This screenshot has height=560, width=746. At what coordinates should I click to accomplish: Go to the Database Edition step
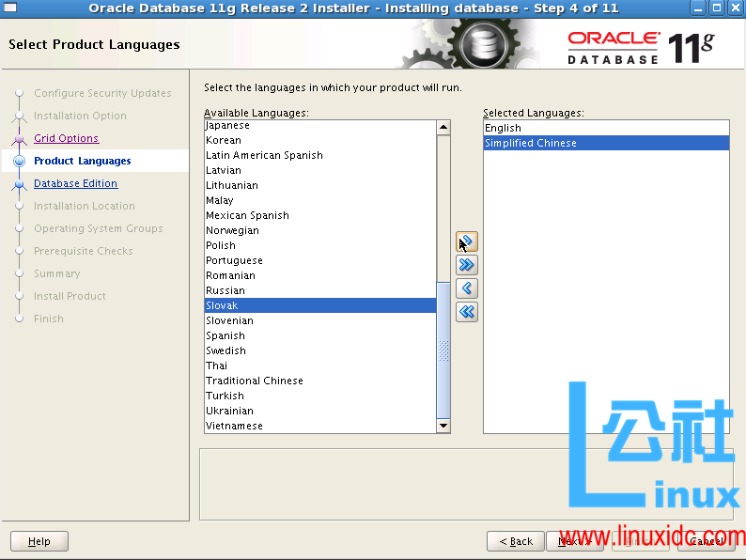pos(75,183)
